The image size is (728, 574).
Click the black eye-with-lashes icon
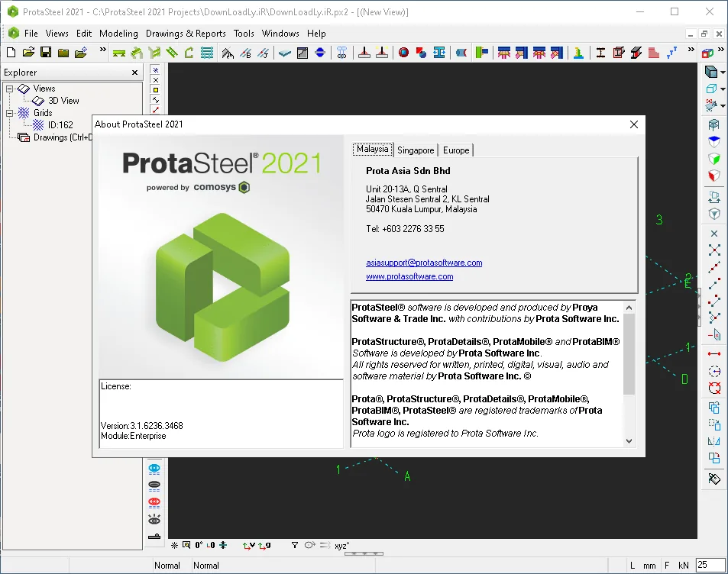click(154, 519)
